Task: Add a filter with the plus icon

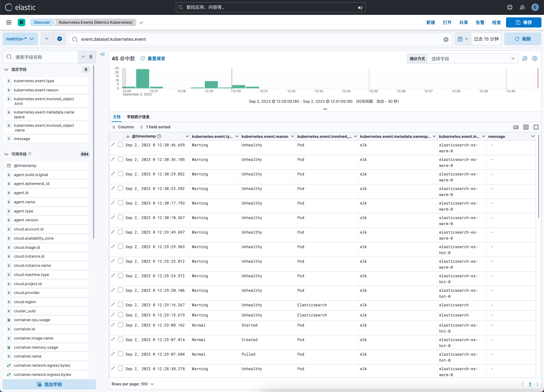Action: point(59,39)
